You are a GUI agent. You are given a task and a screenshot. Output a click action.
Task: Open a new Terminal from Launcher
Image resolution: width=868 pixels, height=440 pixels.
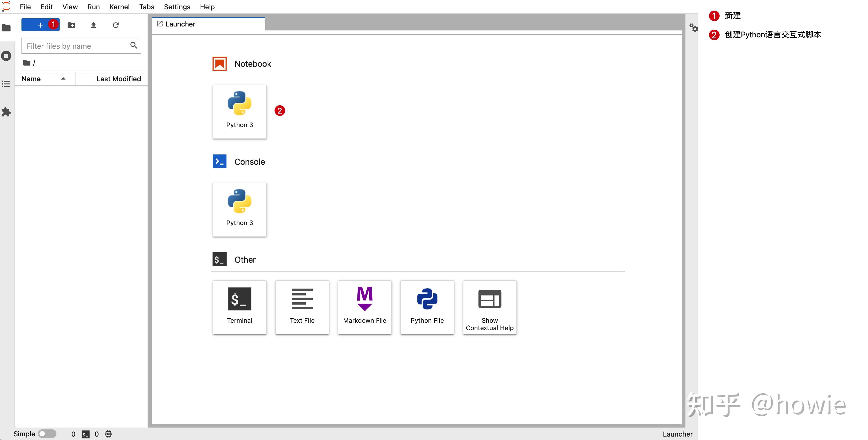coord(239,307)
